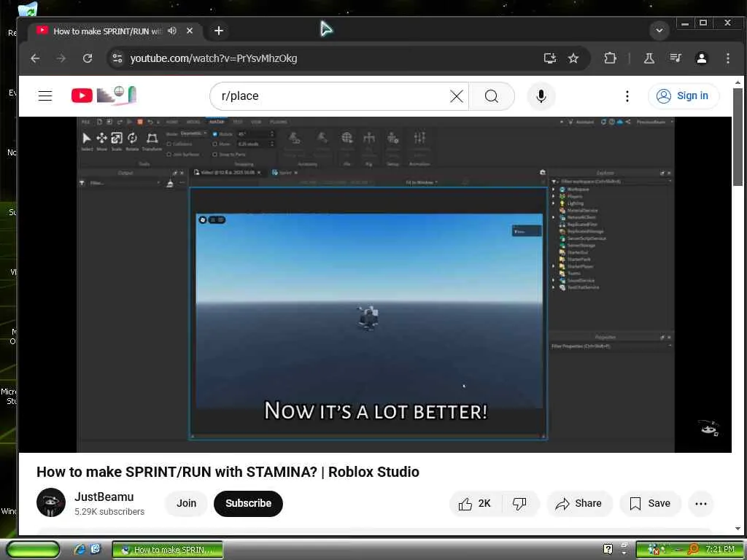Click the Sign in button

(683, 96)
